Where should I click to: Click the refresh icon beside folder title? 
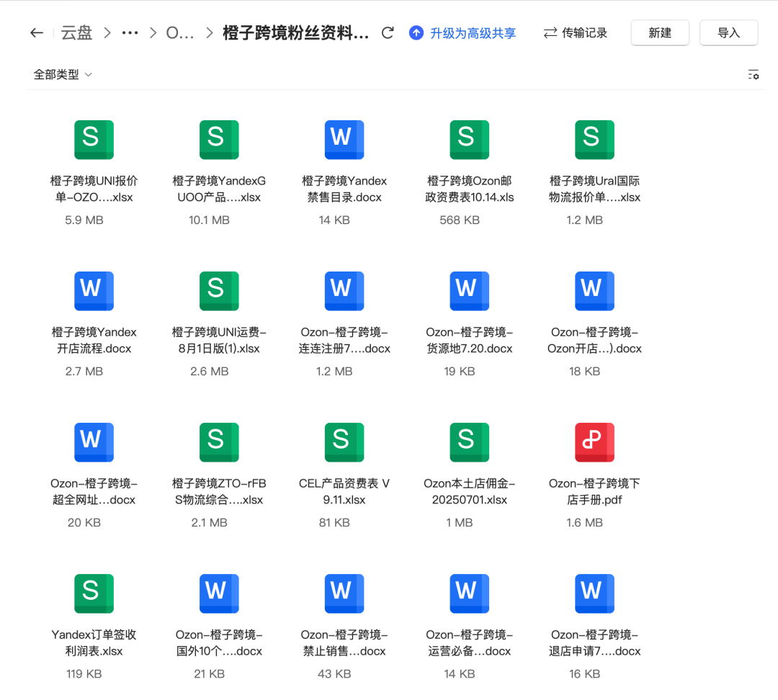pos(388,33)
